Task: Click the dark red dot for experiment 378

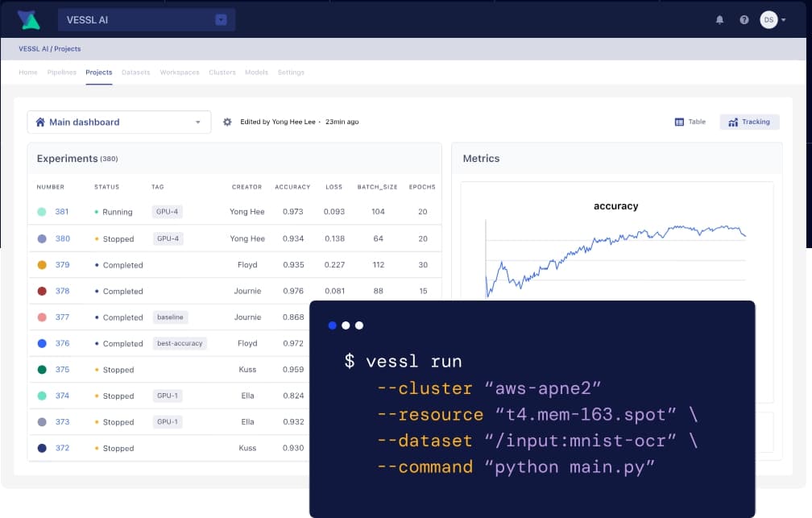Action: point(42,291)
